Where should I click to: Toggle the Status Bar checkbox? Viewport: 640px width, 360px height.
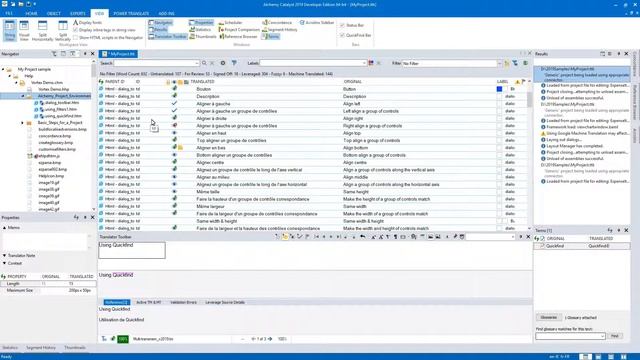[342, 25]
